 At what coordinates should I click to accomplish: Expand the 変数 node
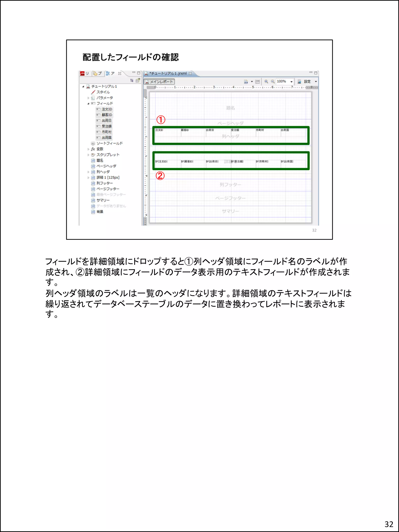click(x=88, y=149)
